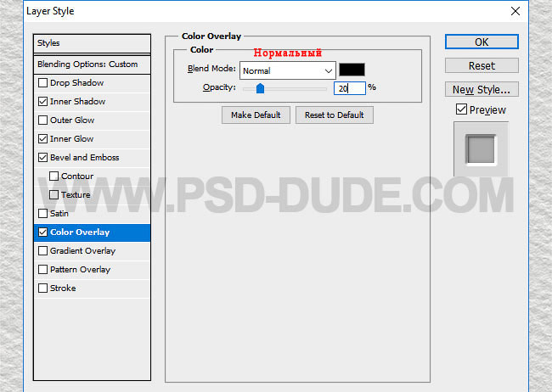Click the Opacity slider handle
The height and width of the screenshot is (392, 552).
pyautogui.click(x=260, y=88)
